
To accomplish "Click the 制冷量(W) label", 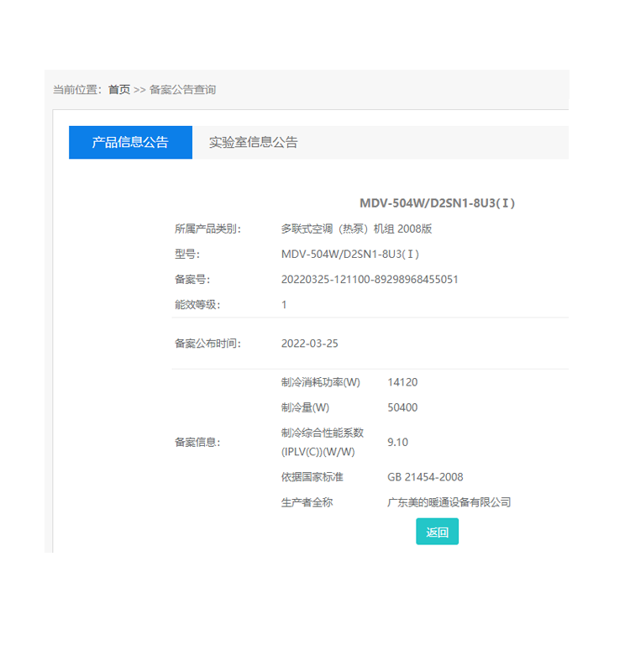I will (x=305, y=407).
